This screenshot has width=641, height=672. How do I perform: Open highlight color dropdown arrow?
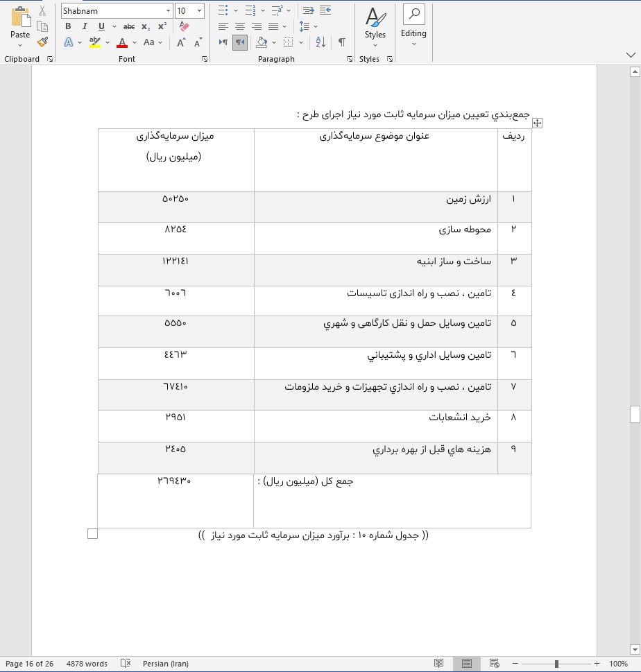tap(108, 42)
